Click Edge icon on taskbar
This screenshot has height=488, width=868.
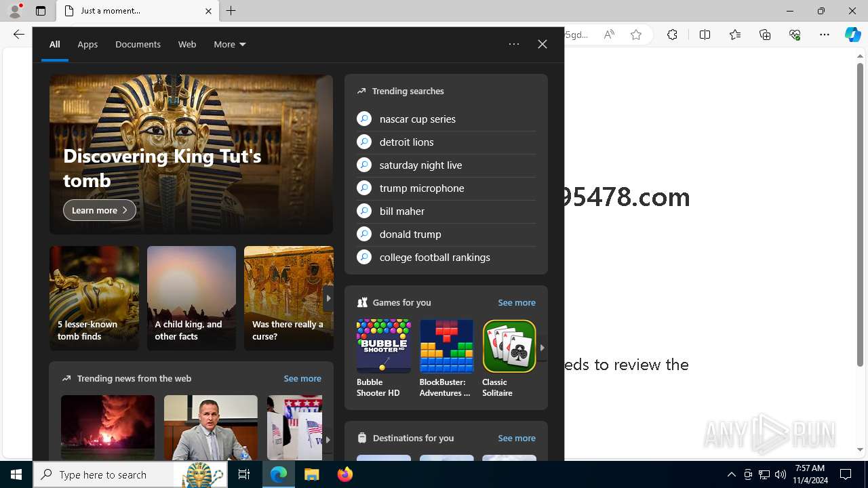point(279,474)
